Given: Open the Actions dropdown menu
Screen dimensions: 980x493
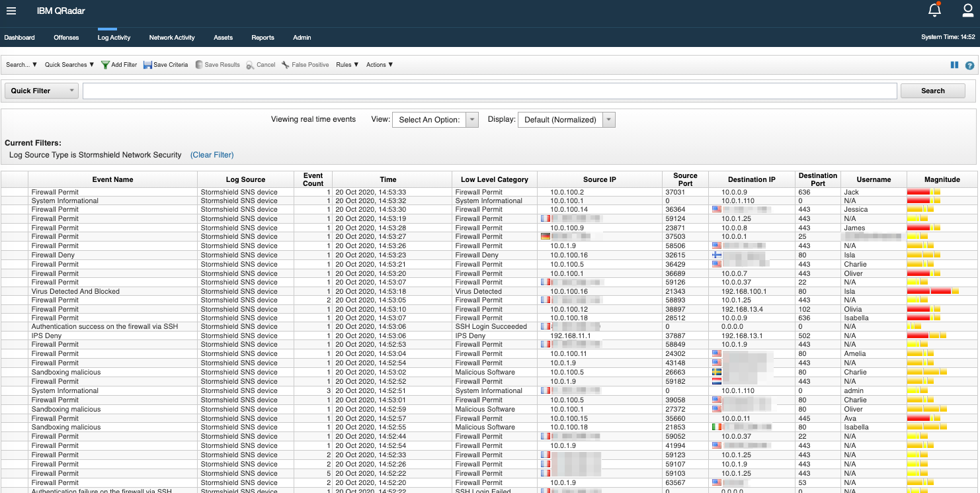Looking at the screenshot, I should click(x=380, y=65).
